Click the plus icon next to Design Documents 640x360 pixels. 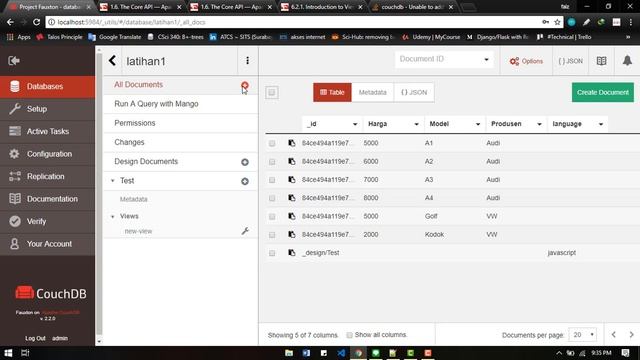click(245, 162)
